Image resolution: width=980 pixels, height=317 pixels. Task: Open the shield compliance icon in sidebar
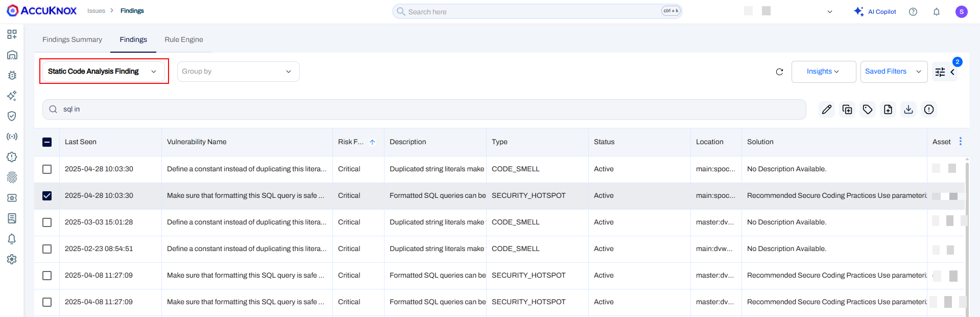click(12, 116)
